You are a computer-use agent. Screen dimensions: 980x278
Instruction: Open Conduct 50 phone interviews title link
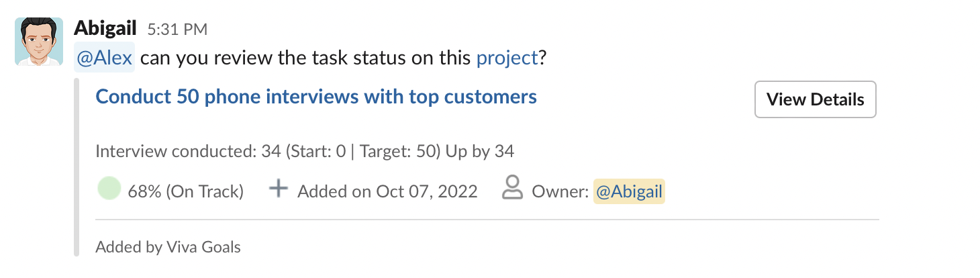(316, 97)
